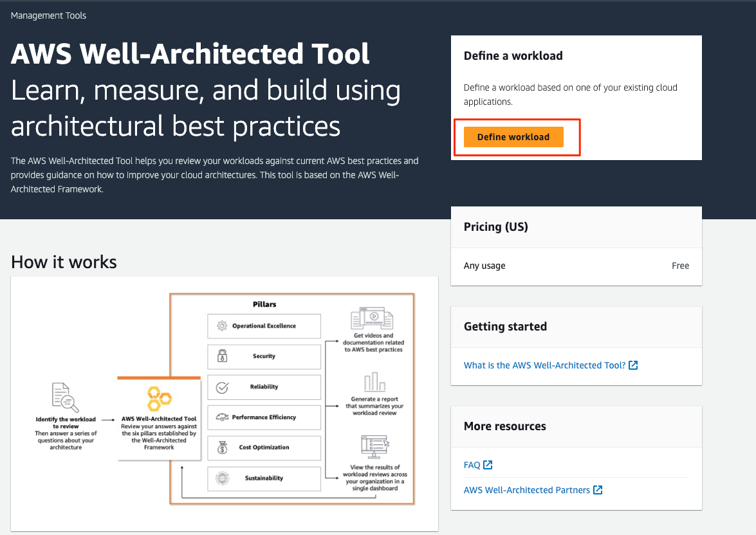
Task: Click the Security padlock icon
Action: [x=222, y=356]
